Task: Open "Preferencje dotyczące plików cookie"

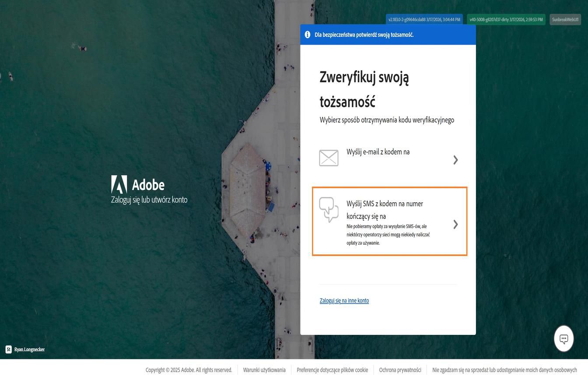Action: coord(332,370)
